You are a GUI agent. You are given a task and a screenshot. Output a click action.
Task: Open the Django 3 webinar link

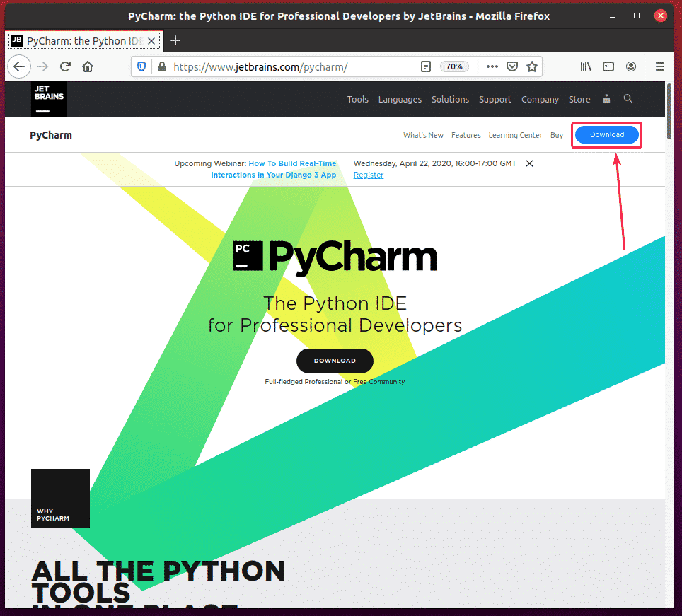tap(274, 169)
